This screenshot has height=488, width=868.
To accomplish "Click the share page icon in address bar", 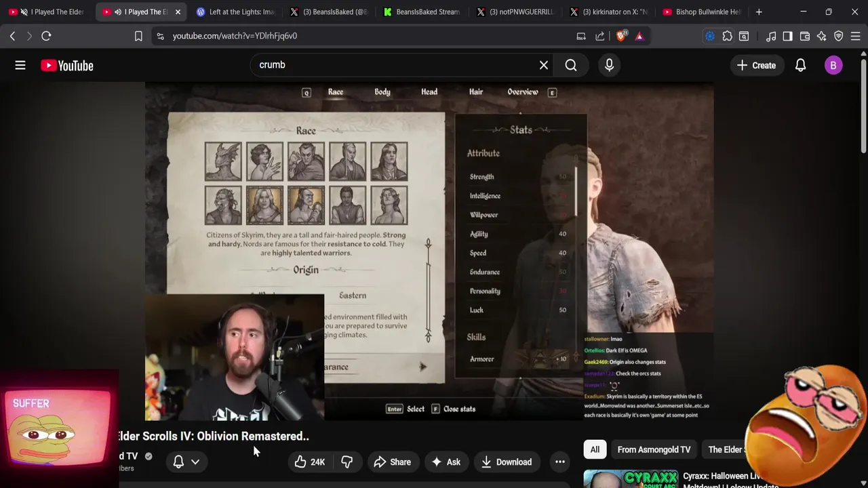I will coord(600,36).
